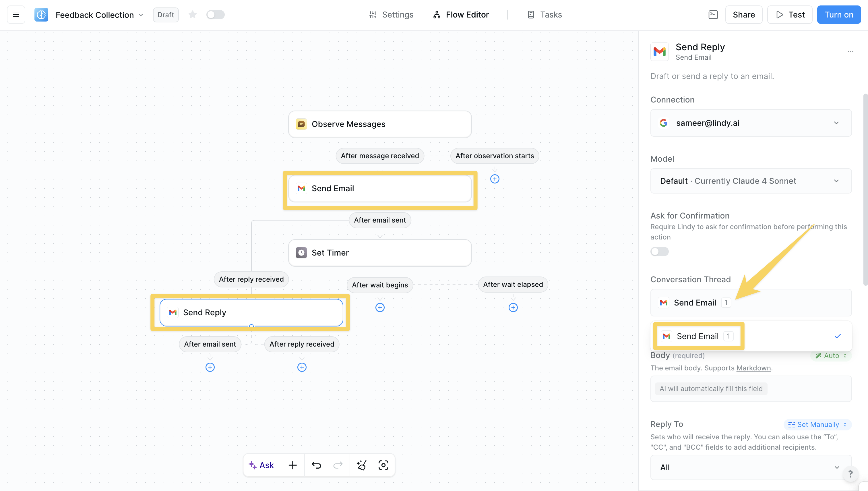Click the blue Turn on button

click(838, 15)
